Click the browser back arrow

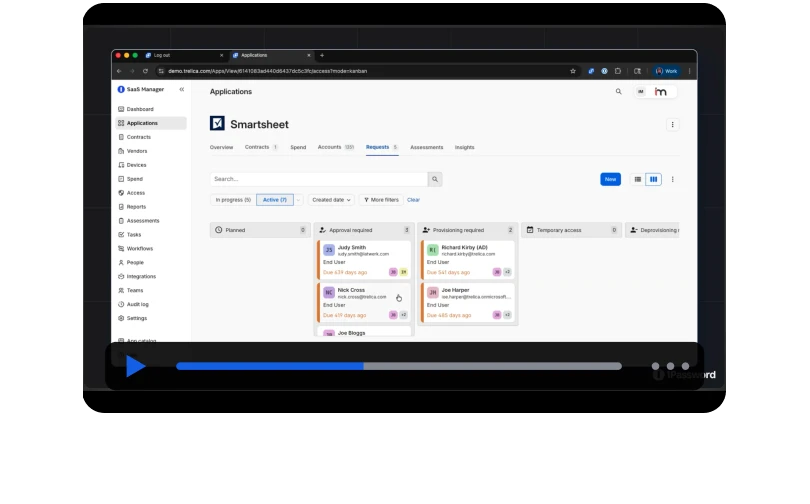(119, 71)
